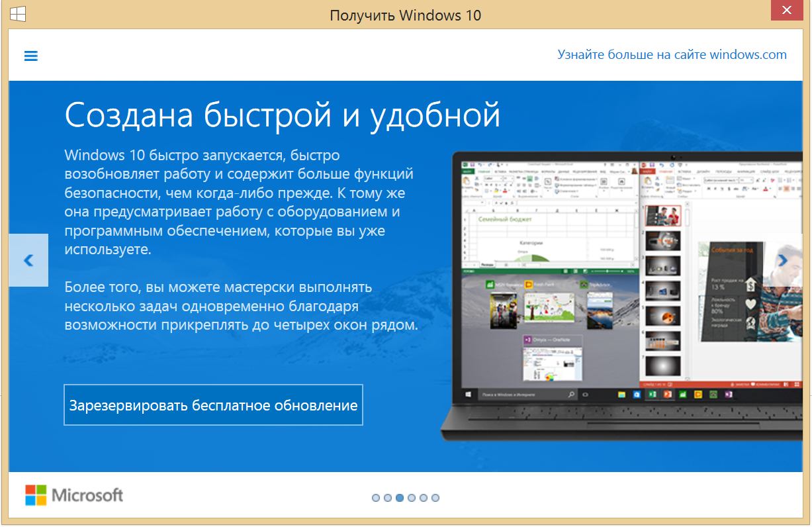Click the paragraph starting "Более того"
This screenshot has width=812, height=527.
242,307
